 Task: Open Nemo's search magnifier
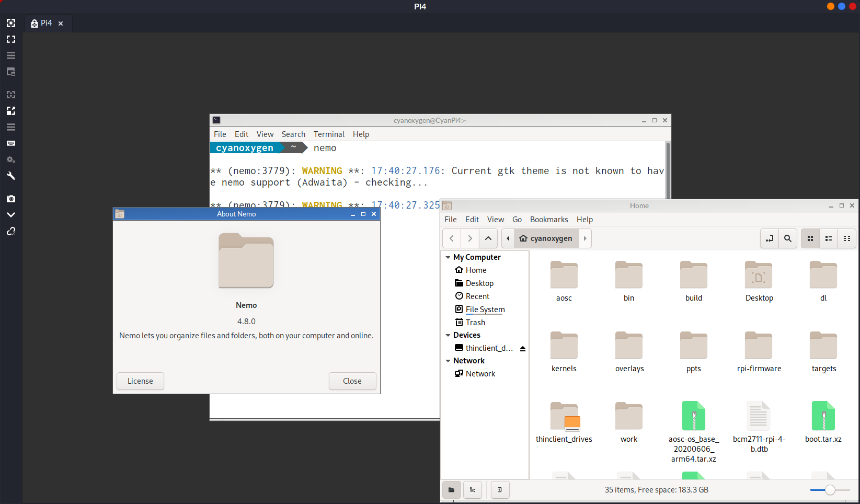(x=788, y=238)
